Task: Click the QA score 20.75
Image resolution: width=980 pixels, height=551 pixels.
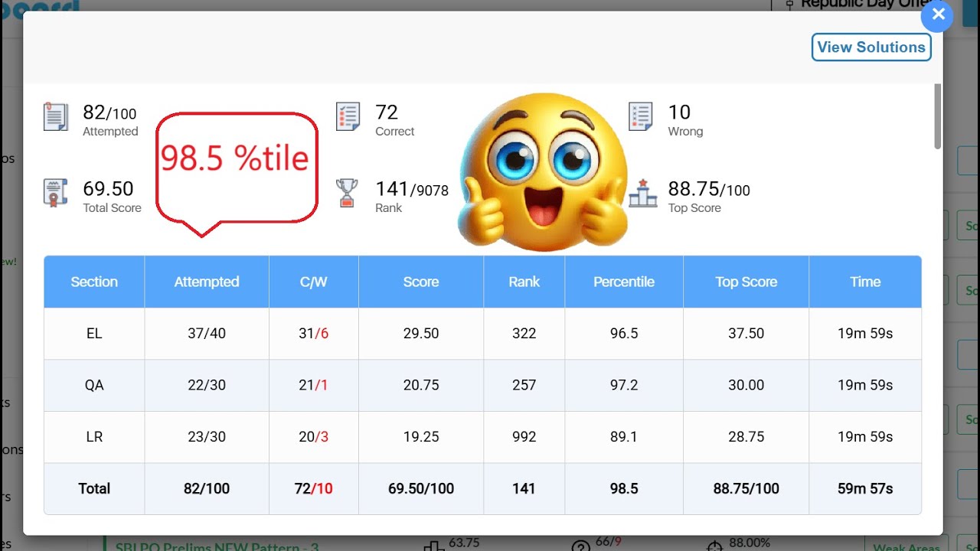Action: (421, 385)
